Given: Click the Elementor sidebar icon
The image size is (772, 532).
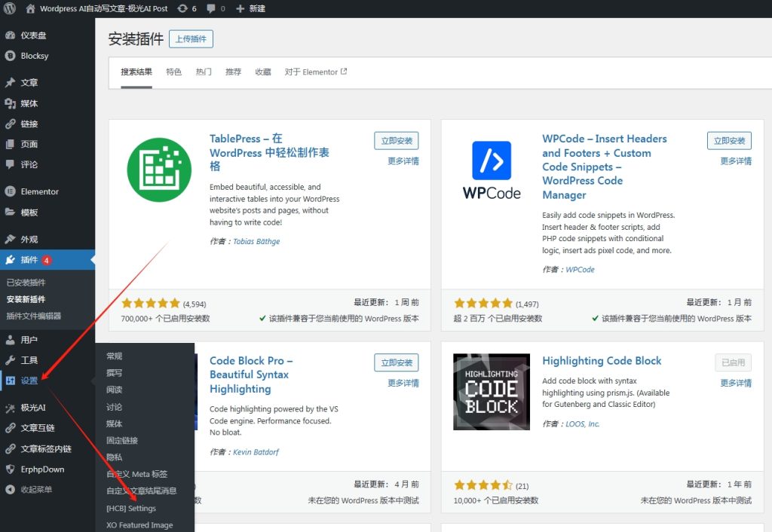Looking at the screenshot, I should [x=10, y=191].
